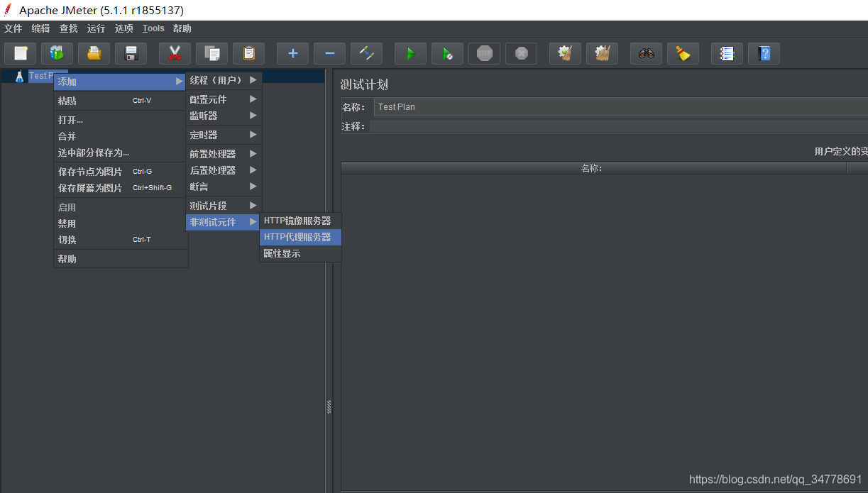Expand 监听器 submenu
Image resolution: width=868 pixels, height=493 pixels.
[x=224, y=116]
